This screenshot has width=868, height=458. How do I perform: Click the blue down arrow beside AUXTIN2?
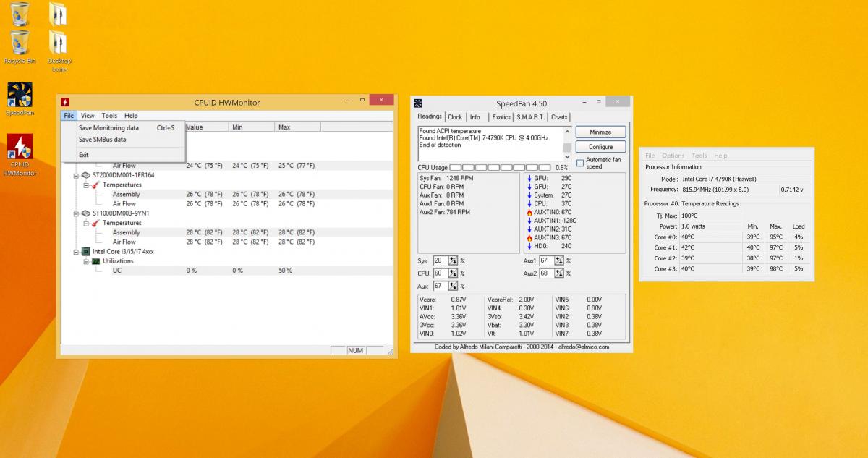[x=529, y=229]
